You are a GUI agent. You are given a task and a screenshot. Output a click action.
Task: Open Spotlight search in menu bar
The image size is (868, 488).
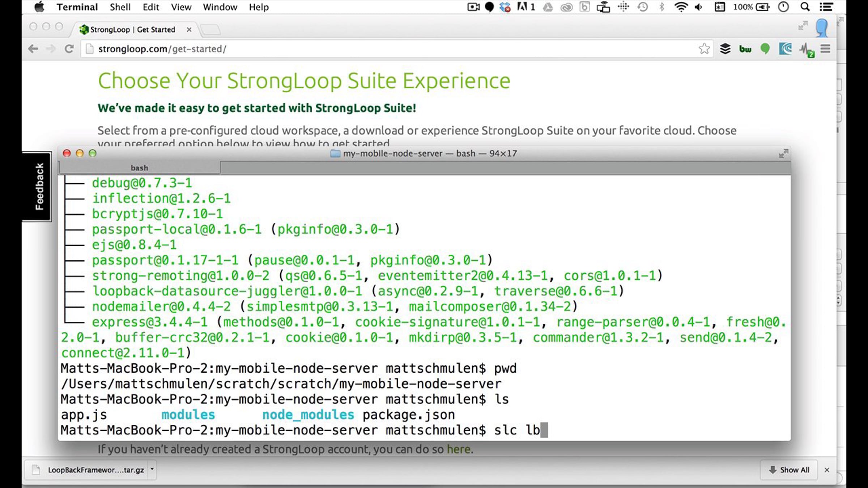click(805, 7)
